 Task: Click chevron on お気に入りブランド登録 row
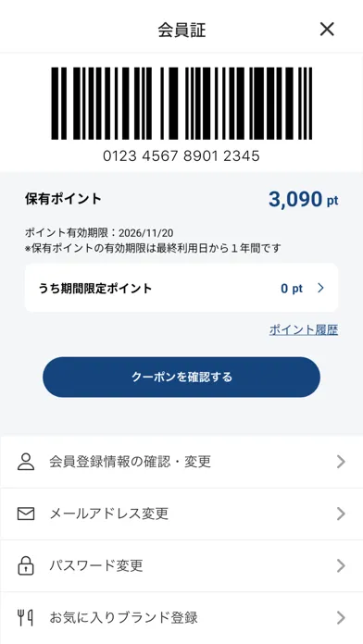point(341,617)
